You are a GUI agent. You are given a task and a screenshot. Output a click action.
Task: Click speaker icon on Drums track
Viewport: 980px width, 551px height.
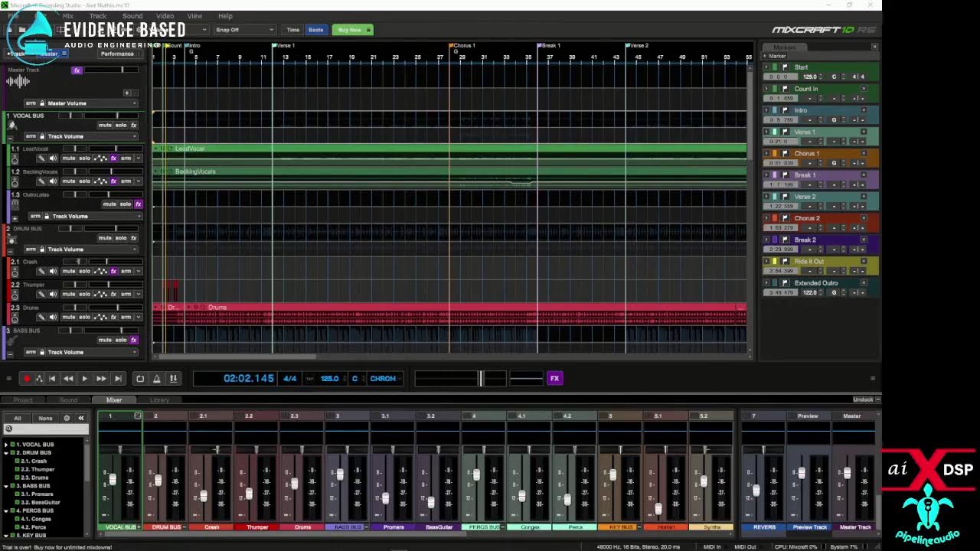(x=53, y=317)
